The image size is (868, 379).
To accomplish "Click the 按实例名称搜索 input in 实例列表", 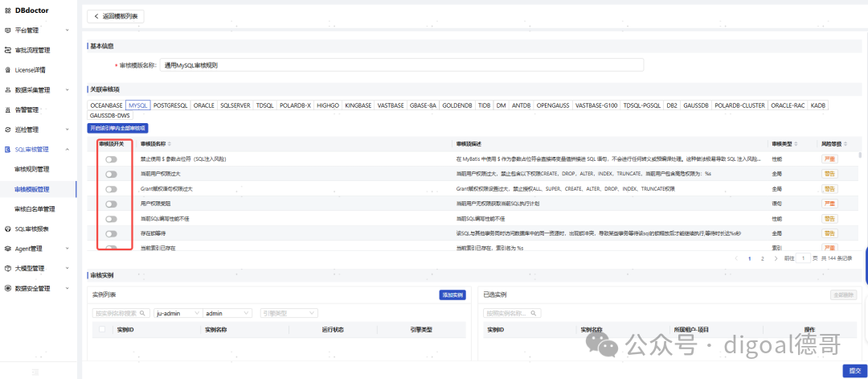I will click(x=121, y=313).
